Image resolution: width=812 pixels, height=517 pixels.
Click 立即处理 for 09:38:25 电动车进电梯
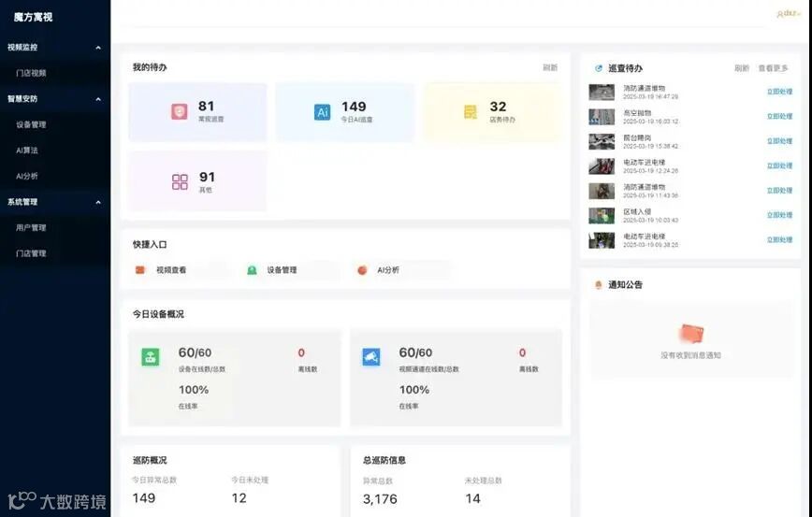tap(779, 239)
